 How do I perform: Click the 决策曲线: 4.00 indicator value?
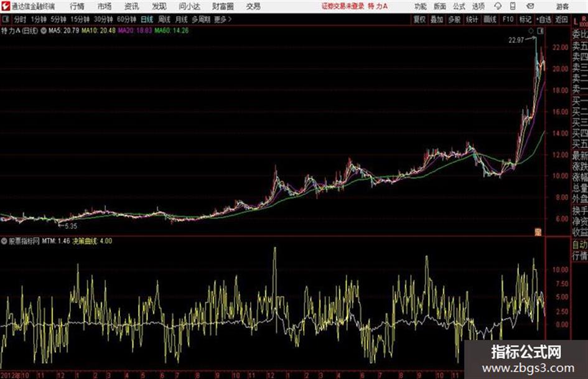click(92, 241)
